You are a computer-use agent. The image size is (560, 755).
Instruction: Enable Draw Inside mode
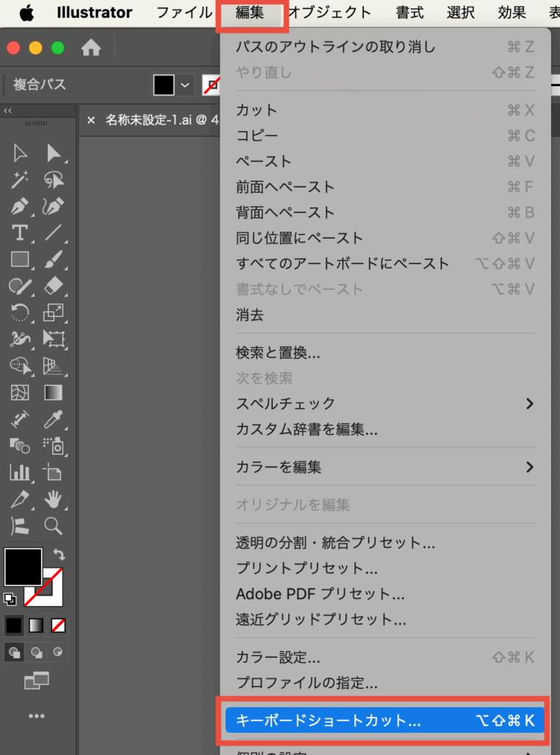(x=57, y=653)
